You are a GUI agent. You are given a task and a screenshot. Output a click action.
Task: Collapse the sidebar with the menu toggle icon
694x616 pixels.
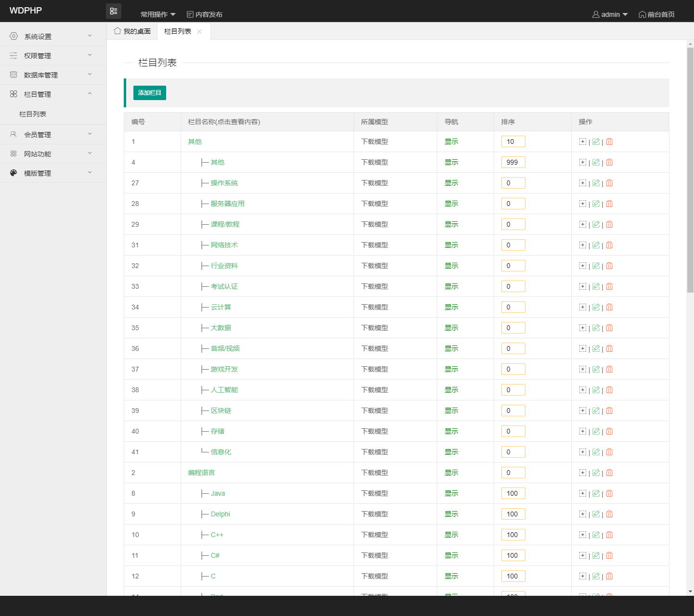tap(114, 11)
